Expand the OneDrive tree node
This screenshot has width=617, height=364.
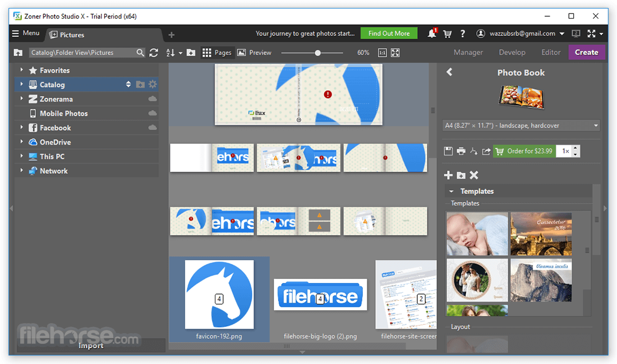coord(22,141)
